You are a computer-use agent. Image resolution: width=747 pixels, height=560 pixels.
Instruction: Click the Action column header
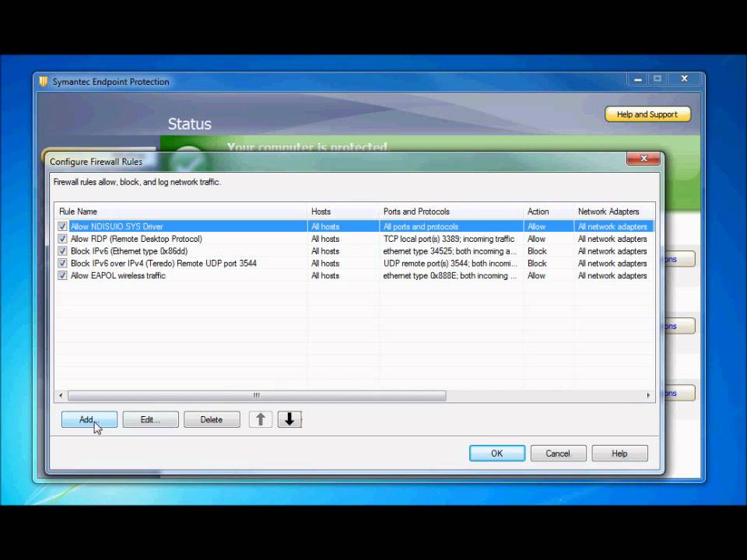(x=549, y=212)
